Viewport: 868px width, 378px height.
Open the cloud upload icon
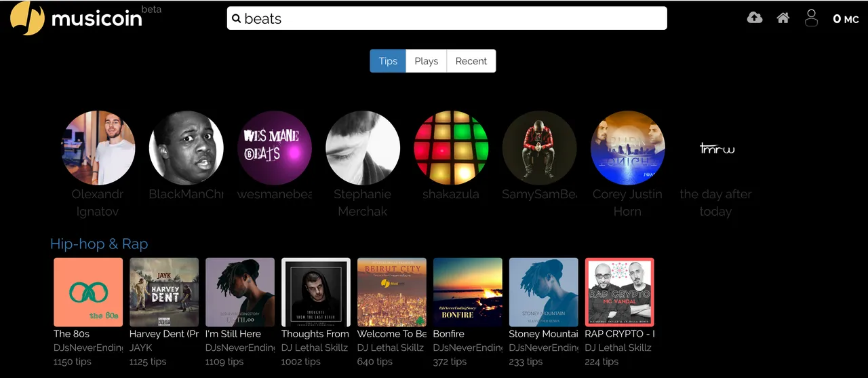pos(755,18)
